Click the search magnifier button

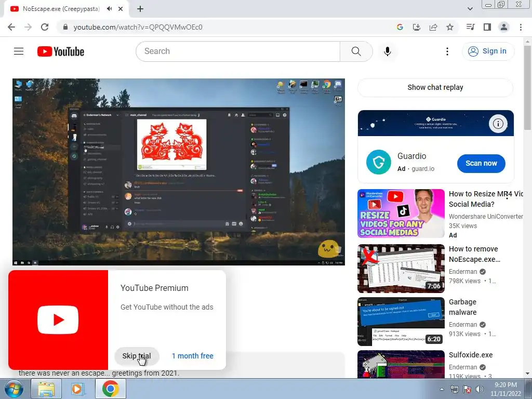[x=356, y=51]
